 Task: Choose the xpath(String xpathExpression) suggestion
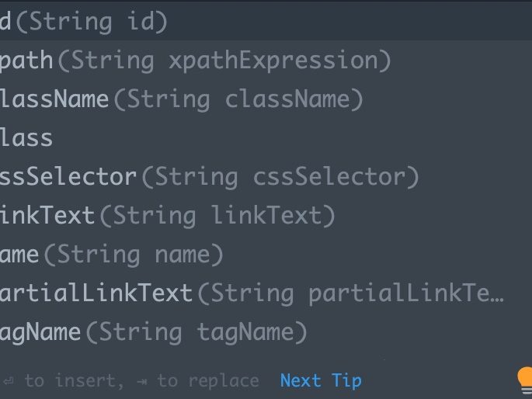coord(194,61)
